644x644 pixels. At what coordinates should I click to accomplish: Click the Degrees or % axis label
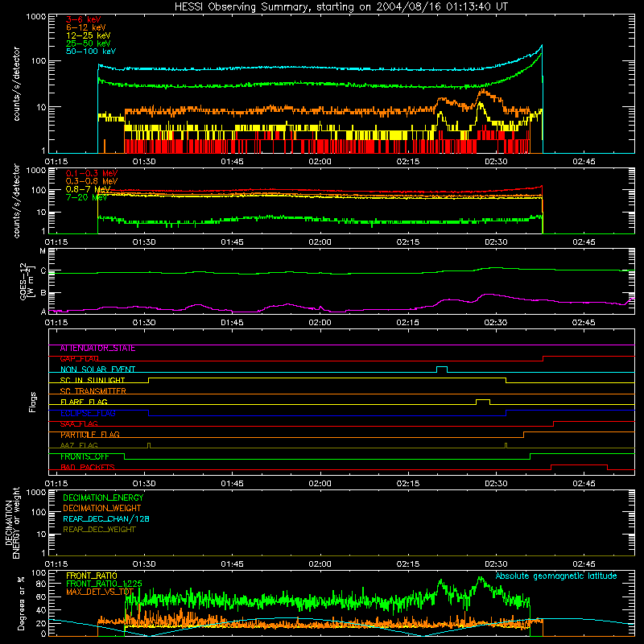point(21,603)
